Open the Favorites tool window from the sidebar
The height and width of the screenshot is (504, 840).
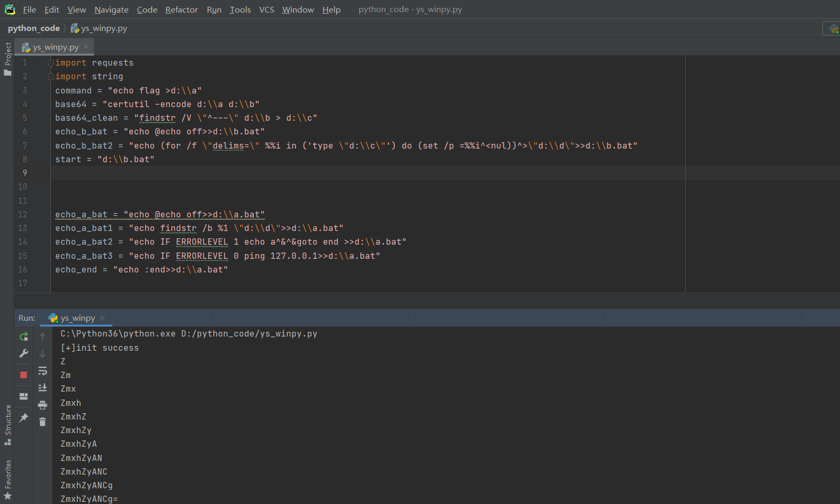click(7, 480)
